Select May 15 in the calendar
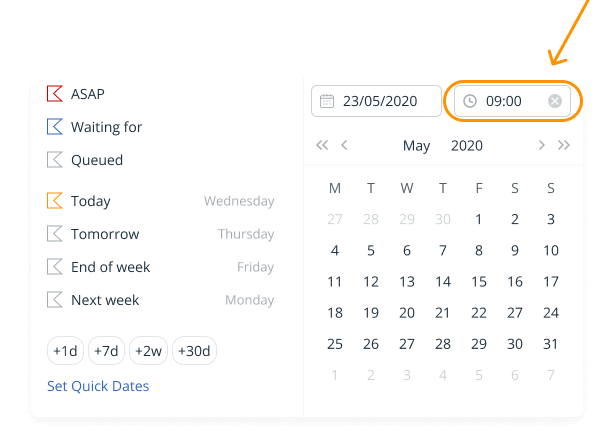The width and height of the screenshot is (614, 445). [x=479, y=282]
